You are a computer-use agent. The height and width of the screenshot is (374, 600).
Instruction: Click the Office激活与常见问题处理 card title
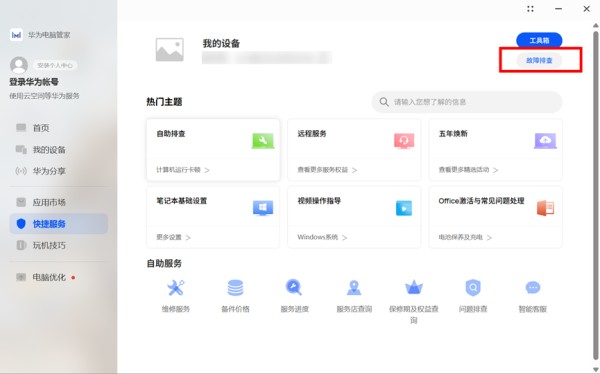point(481,201)
